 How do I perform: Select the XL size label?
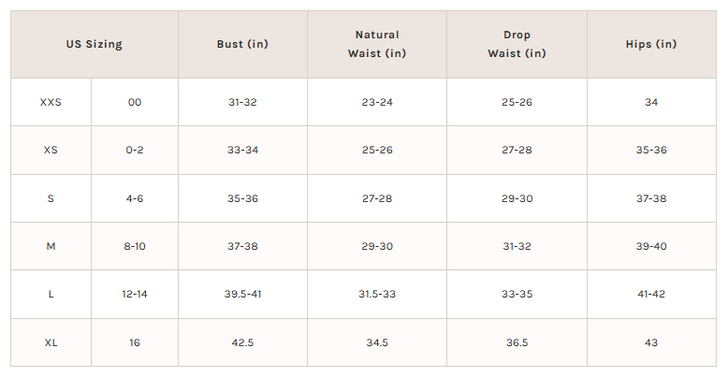[51, 343]
